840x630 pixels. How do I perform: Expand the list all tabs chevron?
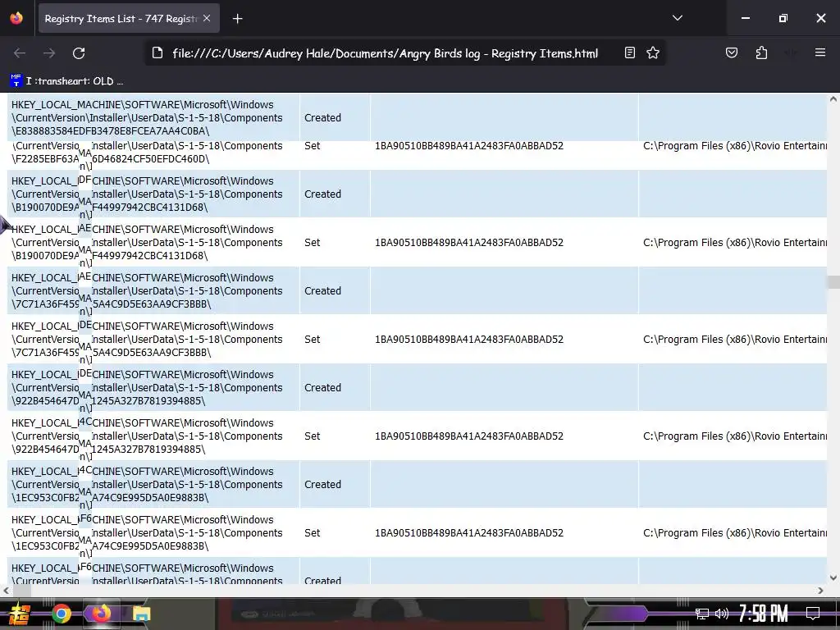(677, 18)
